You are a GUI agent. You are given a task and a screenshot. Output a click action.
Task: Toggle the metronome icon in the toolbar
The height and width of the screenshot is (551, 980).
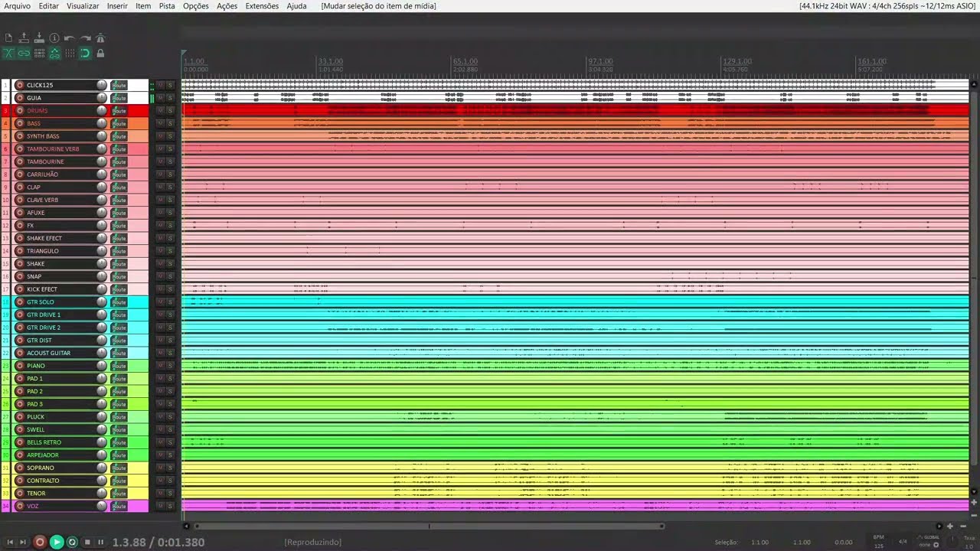coord(100,38)
